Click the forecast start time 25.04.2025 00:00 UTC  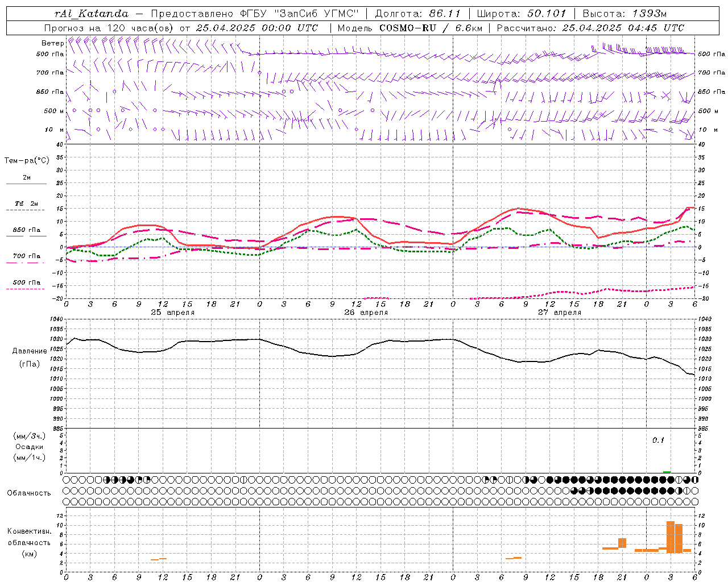click(x=257, y=28)
